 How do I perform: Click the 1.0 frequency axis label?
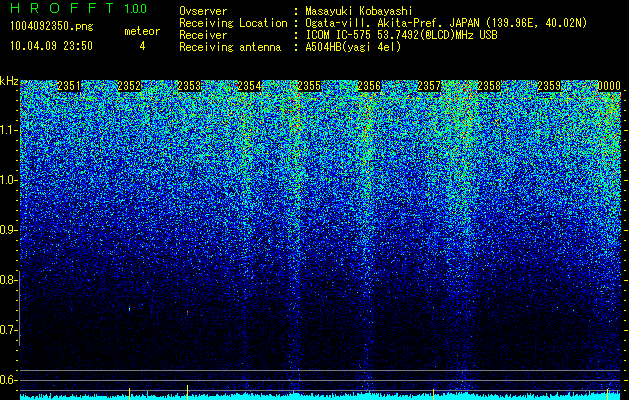click(8, 180)
